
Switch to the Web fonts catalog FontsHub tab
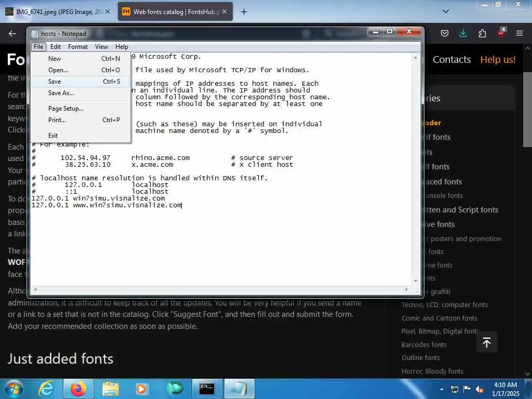[x=176, y=12]
